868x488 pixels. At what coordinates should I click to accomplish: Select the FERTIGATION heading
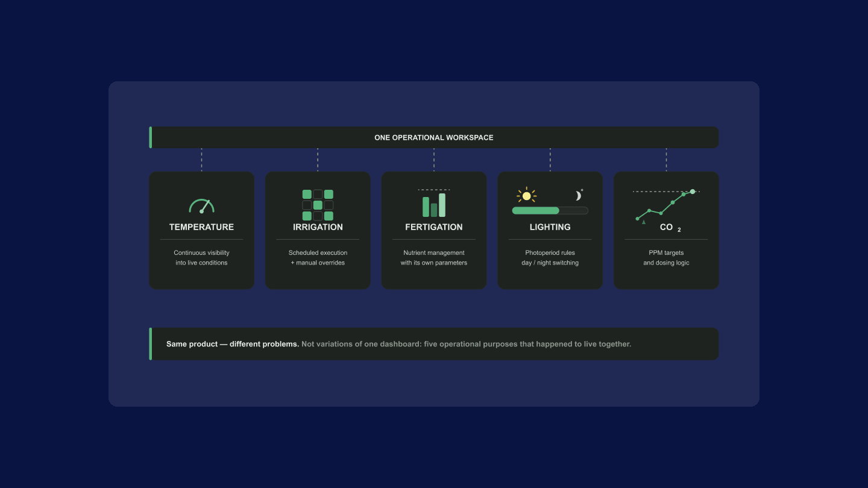[434, 227]
